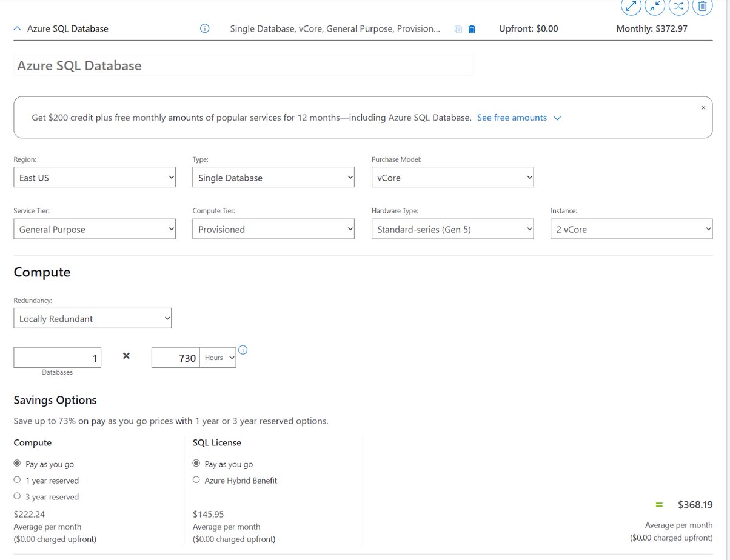
Task: Select 1 year reserved compute option
Action: tap(17, 480)
